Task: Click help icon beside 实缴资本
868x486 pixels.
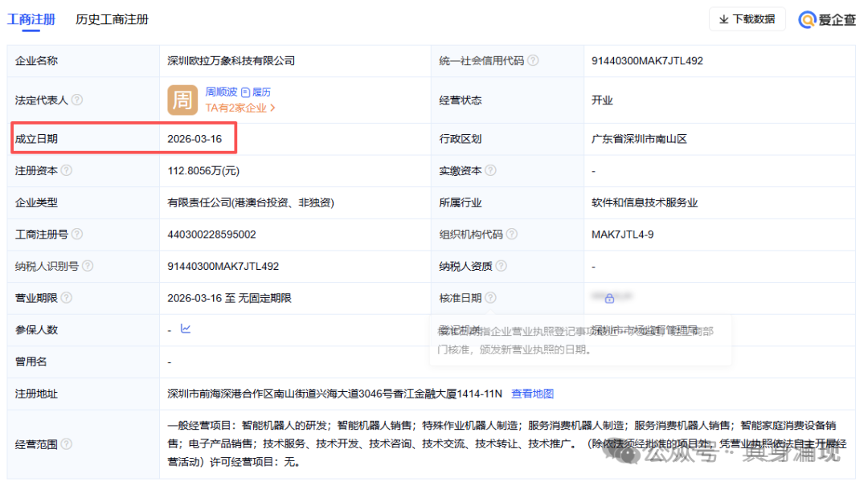Action: pos(490,170)
